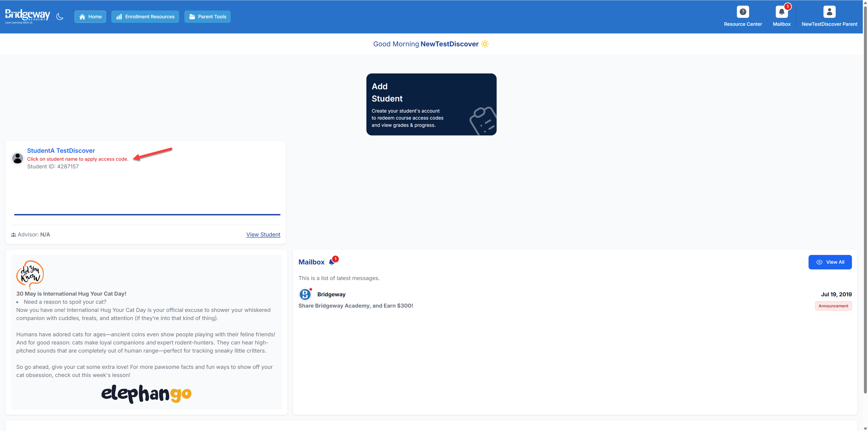Click the Bridgeway sender avatar
This screenshot has width=868, height=431.
(x=305, y=294)
